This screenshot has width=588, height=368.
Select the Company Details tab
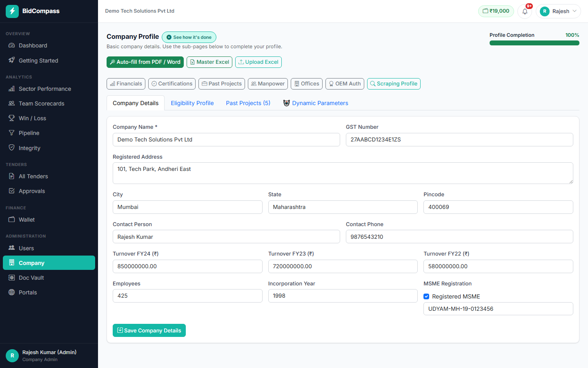pos(136,103)
